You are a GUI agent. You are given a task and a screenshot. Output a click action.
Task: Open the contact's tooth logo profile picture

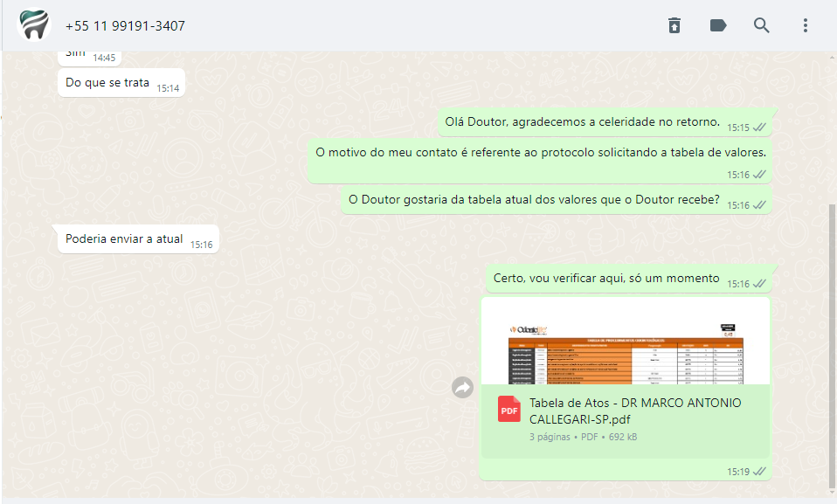click(34, 24)
